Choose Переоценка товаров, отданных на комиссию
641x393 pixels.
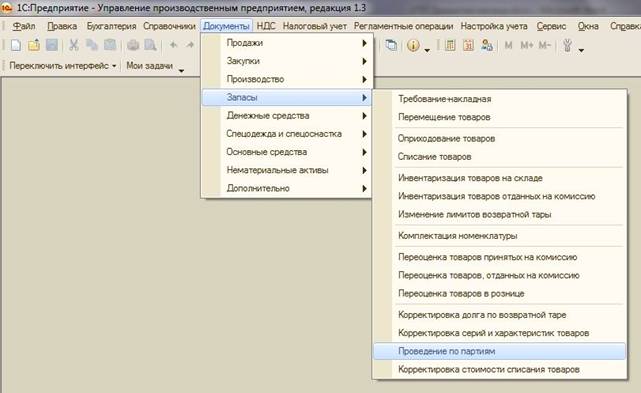point(500,275)
